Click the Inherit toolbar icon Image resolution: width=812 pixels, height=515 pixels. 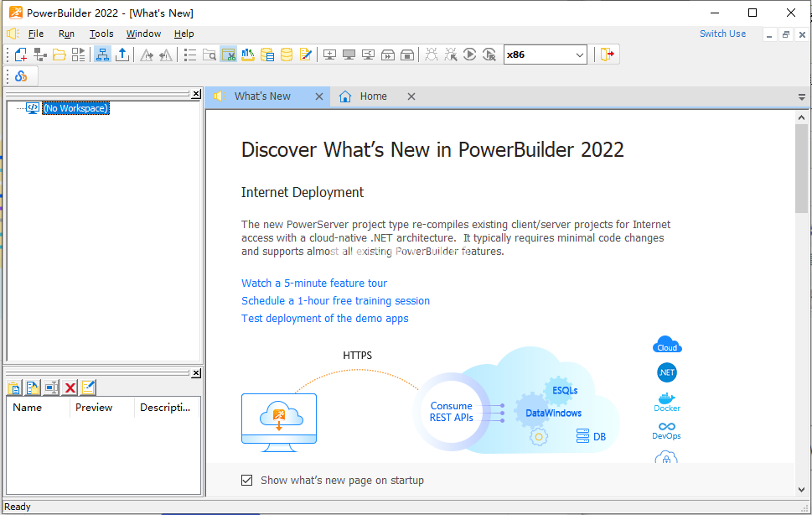click(40, 55)
